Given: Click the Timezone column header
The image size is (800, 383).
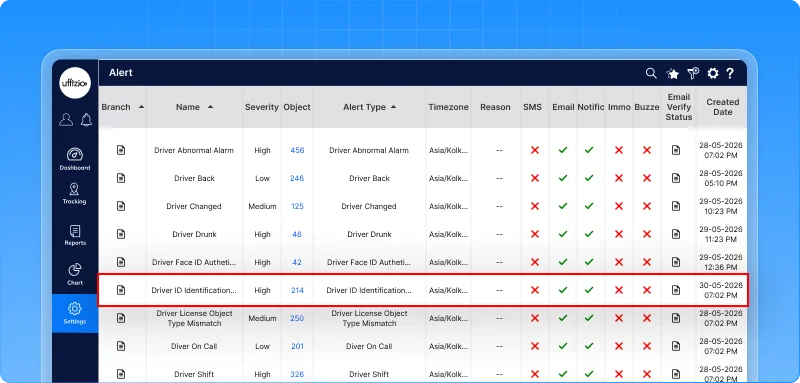Looking at the screenshot, I should (x=448, y=107).
